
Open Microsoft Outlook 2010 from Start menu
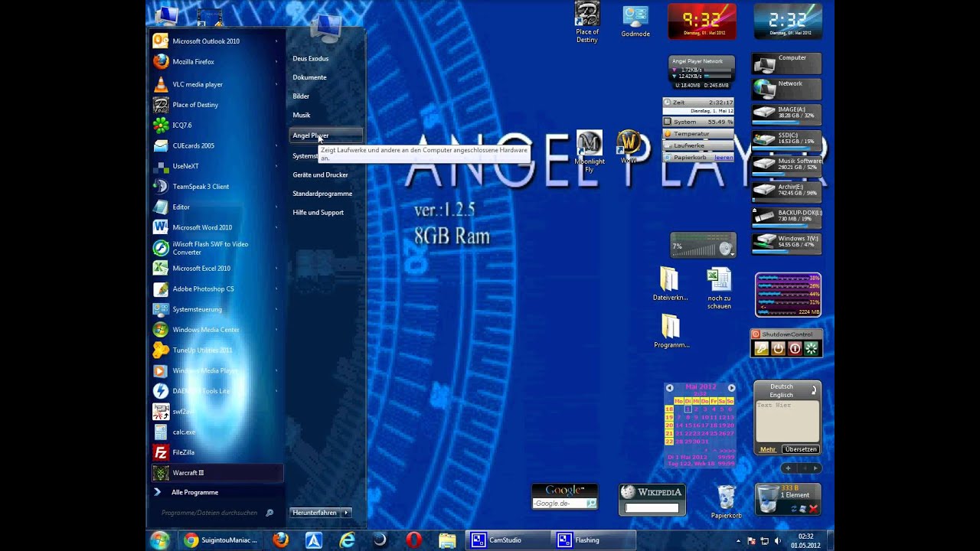coord(217,41)
